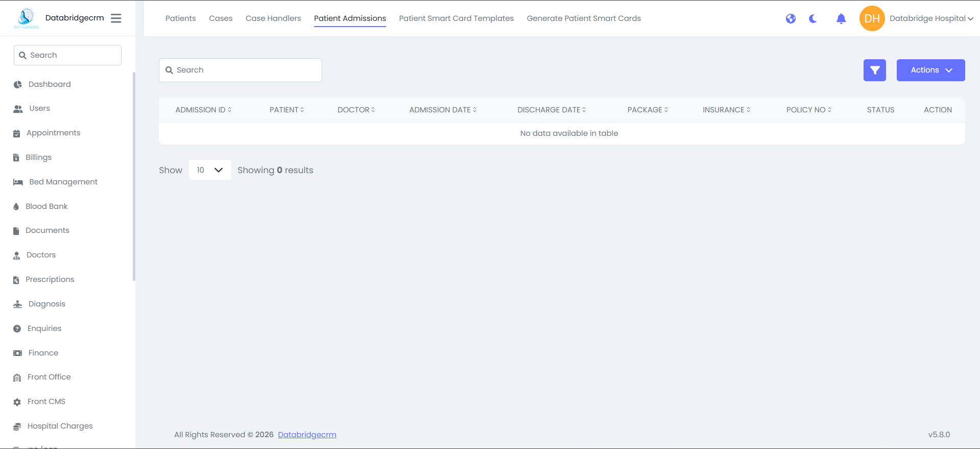Click the Front Office building icon
The image size is (980, 449).
[17, 377]
